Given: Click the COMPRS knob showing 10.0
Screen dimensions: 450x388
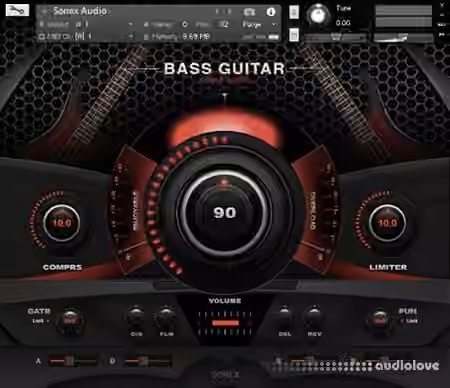Looking at the screenshot, I should [62, 222].
